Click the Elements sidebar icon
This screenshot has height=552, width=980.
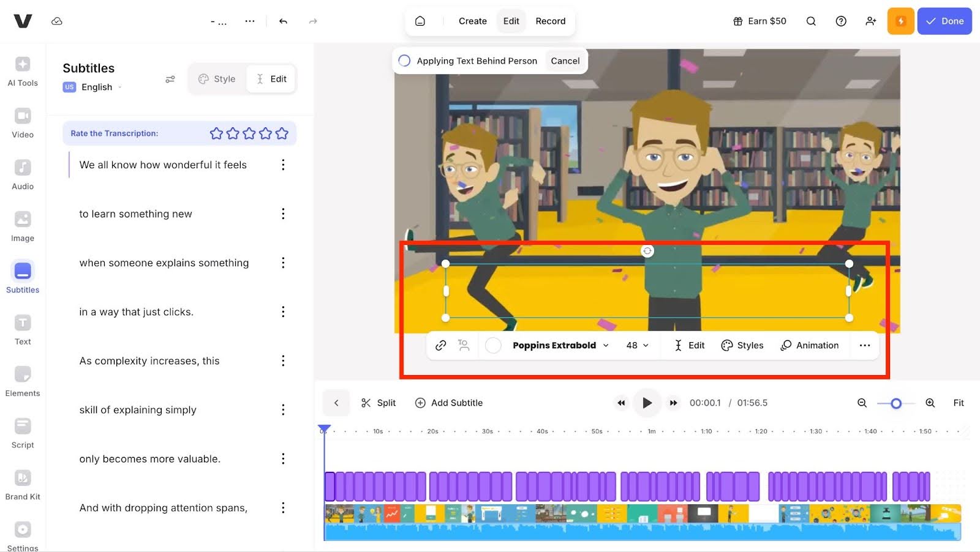tap(23, 375)
